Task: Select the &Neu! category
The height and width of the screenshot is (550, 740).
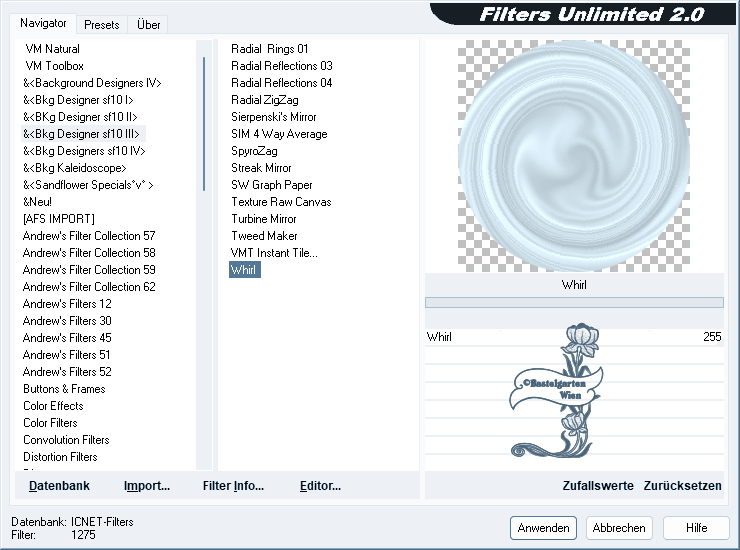Action: tap(37, 202)
